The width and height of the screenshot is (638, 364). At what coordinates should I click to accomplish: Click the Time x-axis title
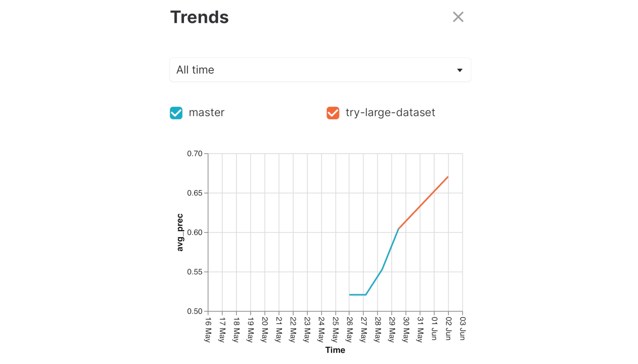(x=335, y=350)
